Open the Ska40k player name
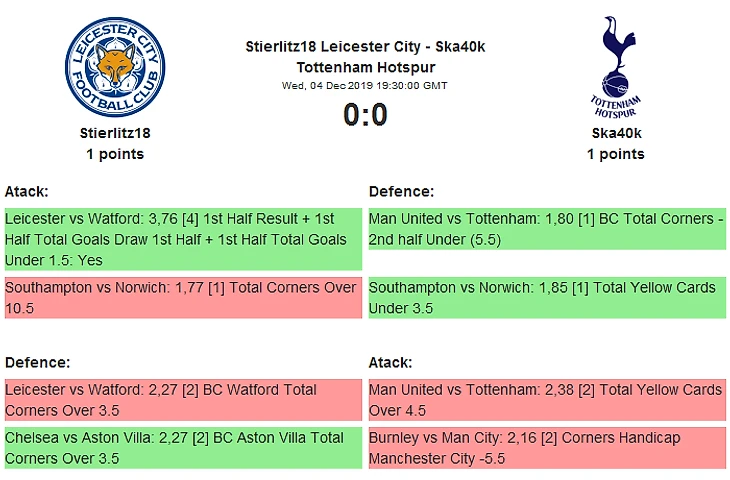 click(x=615, y=132)
